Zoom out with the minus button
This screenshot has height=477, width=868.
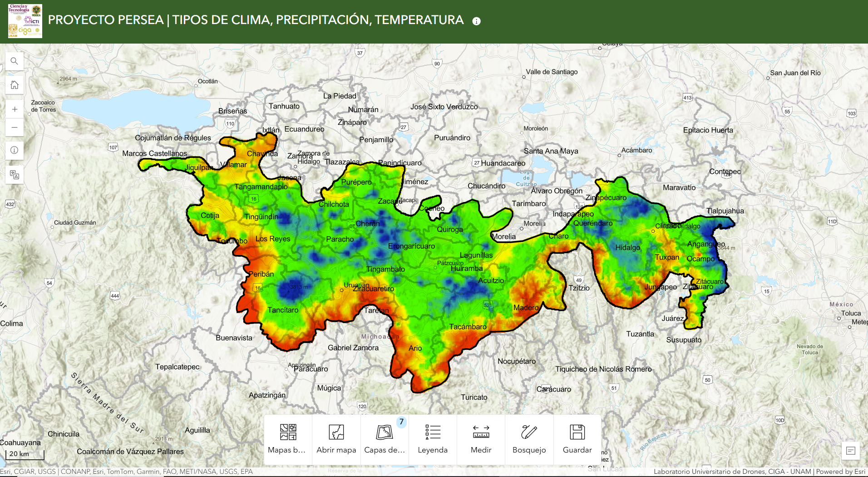coord(15,128)
